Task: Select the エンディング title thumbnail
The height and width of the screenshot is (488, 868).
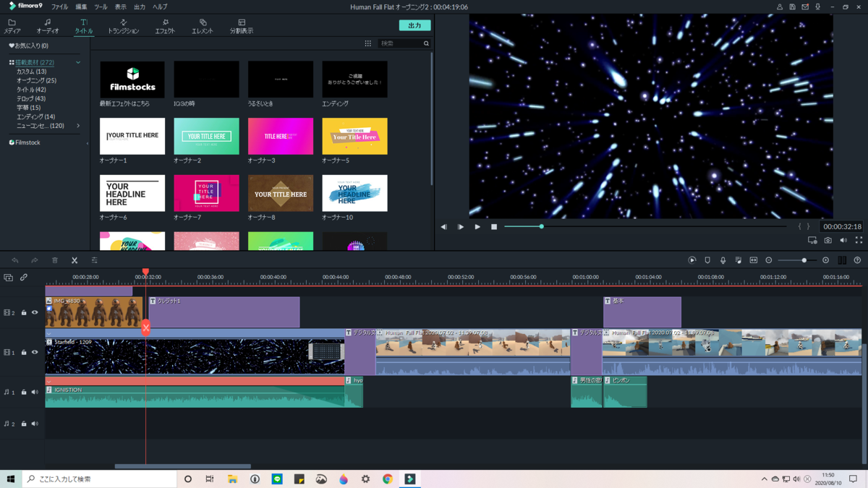Action: (354, 80)
